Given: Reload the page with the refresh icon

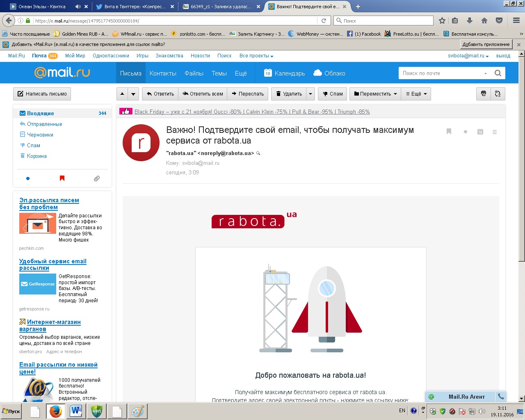Looking at the screenshot, I should coord(324,21).
